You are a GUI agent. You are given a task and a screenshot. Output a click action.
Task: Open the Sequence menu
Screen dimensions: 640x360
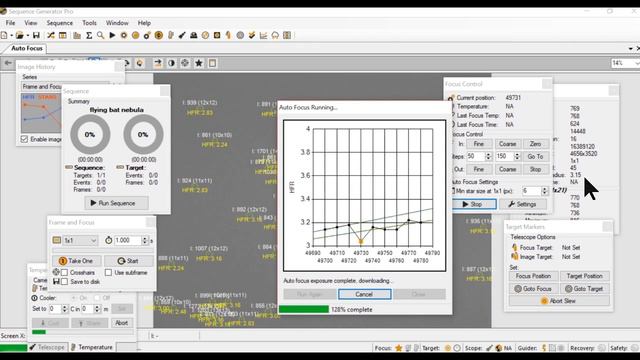click(x=60, y=23)
